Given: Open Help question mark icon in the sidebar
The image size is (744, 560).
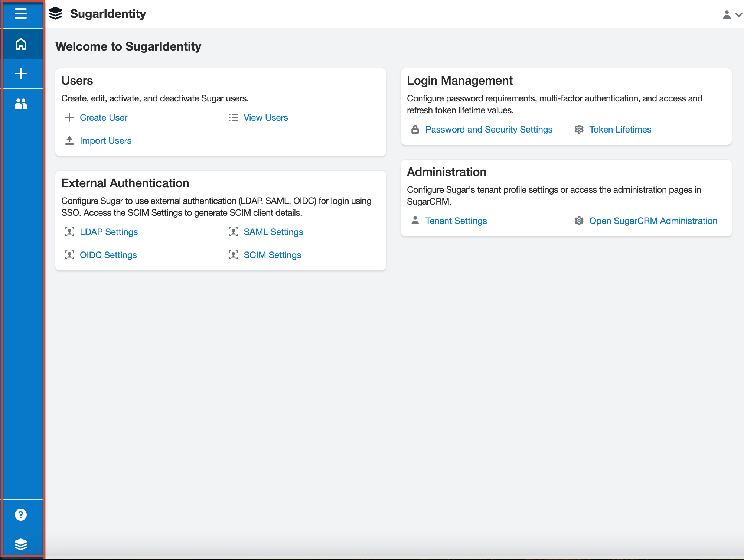Looking at the screenshot, I should point(21,515).
